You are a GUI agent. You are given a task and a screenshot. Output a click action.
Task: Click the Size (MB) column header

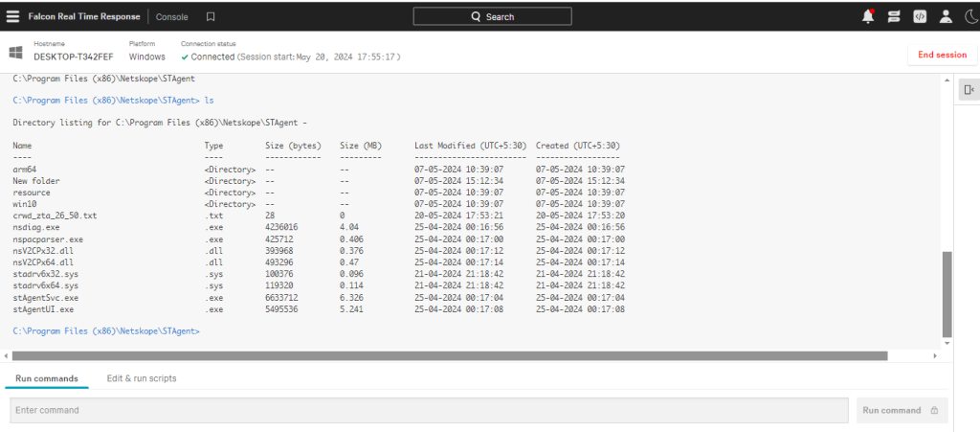click(363, 146)
